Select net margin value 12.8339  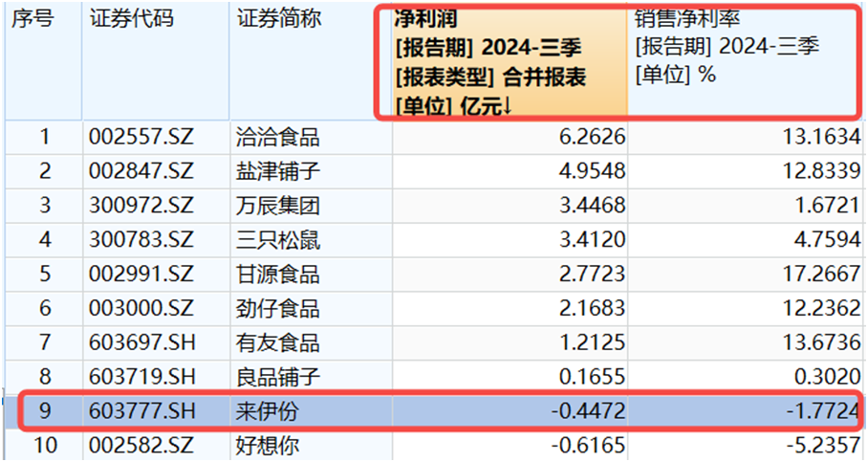pos(822,171)
